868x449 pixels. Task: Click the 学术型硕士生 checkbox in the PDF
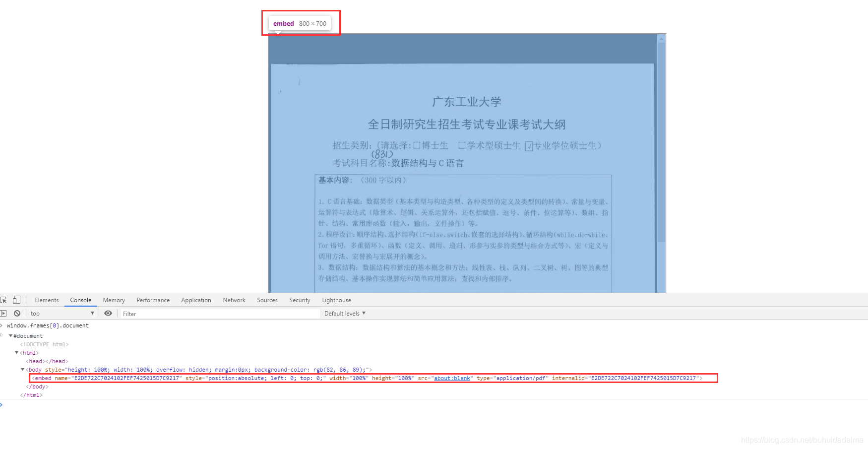coord(462,145)
